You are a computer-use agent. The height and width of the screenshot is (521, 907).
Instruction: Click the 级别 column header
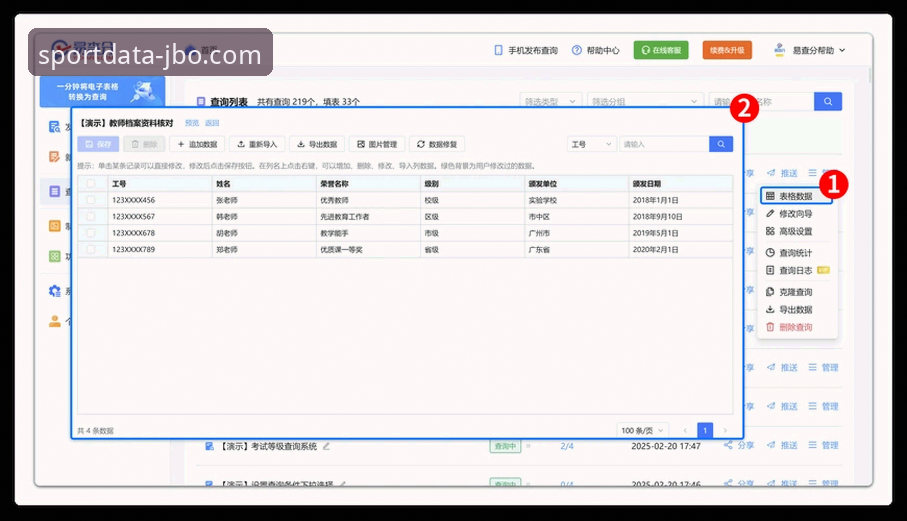472,184
